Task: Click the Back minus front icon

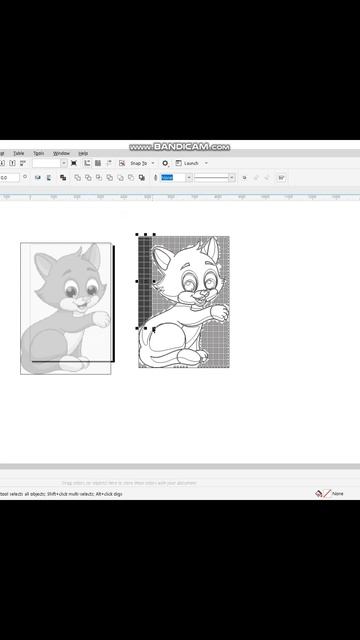Action: coord(131,178)
